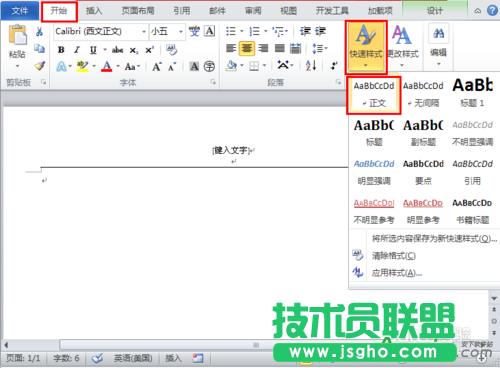Click the grow font icon
500x368 pixels.
(x=157, y=67)
